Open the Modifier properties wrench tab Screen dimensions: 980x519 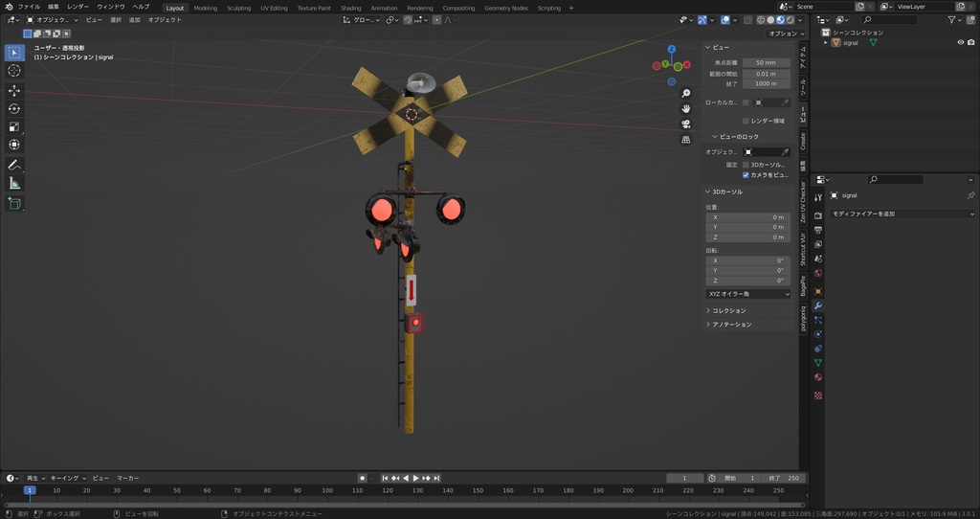click(818, 305)
